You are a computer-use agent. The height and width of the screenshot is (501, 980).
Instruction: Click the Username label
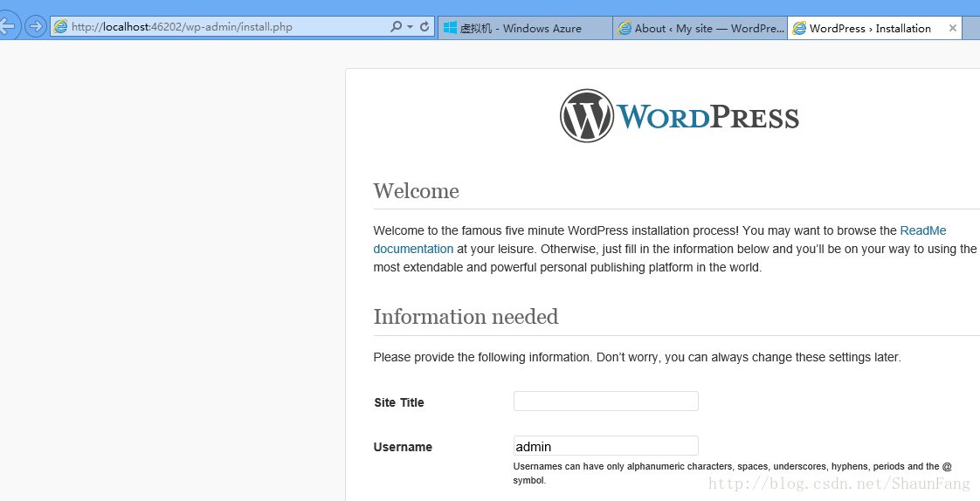403,447
